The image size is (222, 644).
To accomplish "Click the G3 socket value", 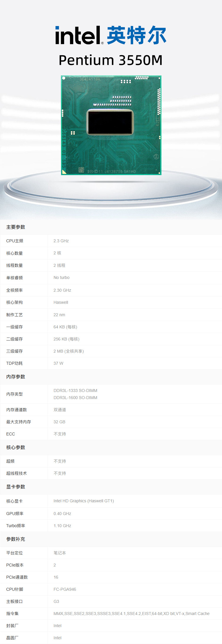I will coord(56,601).
